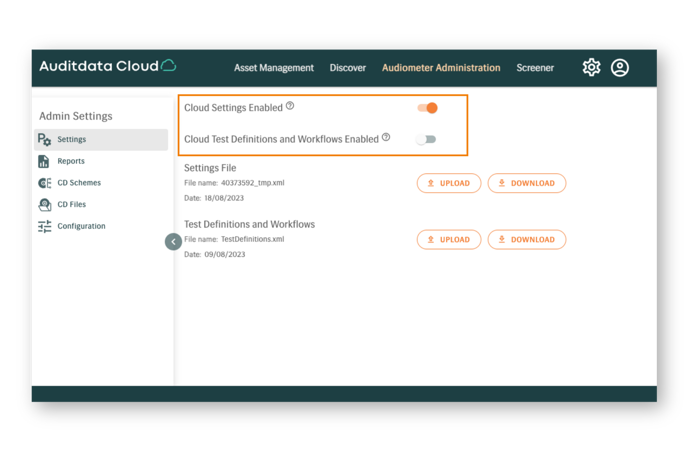Download Test Definitions and Workflows file
Viewport: 700px width, 463px height.
[x=526, y=239]
